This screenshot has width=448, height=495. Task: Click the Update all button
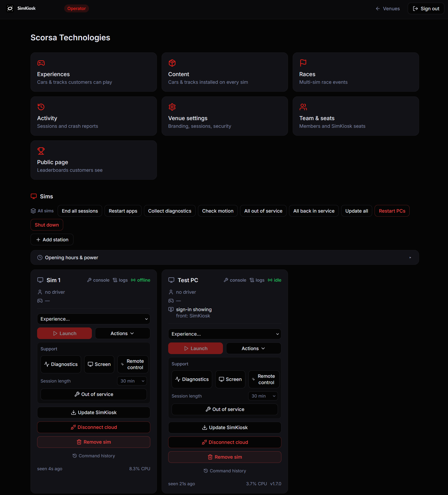tap(357, 211)
